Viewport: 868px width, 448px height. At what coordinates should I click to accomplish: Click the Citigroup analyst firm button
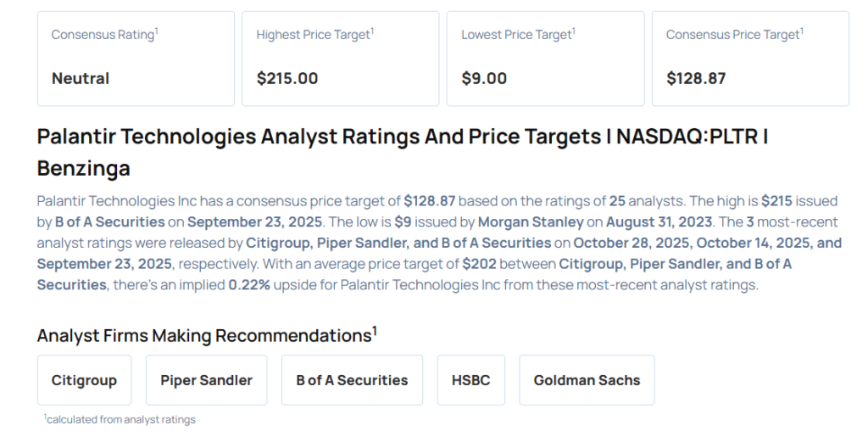point(84,380)
